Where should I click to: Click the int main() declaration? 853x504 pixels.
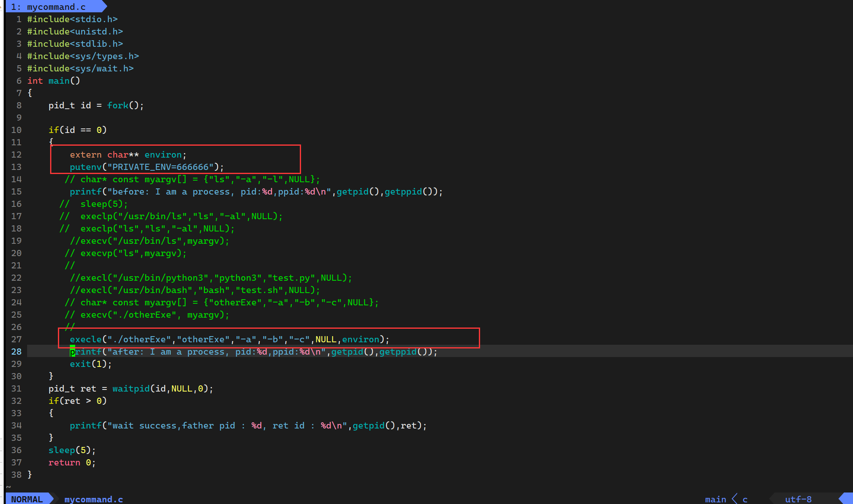click(54, 81)
